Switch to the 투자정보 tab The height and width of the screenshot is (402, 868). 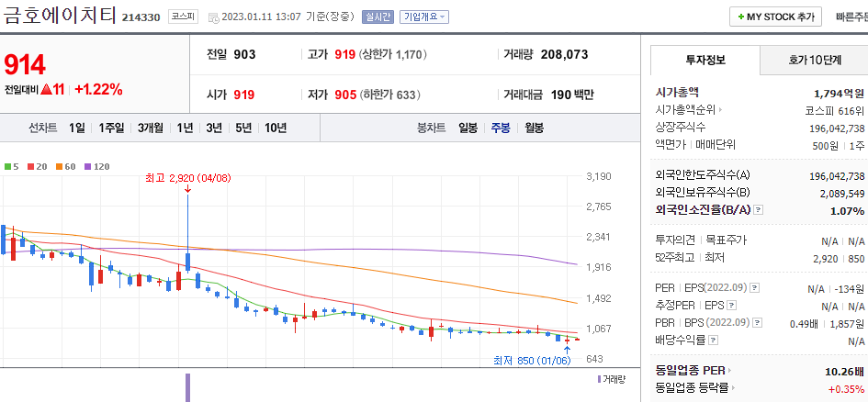(x=705, y=61)
